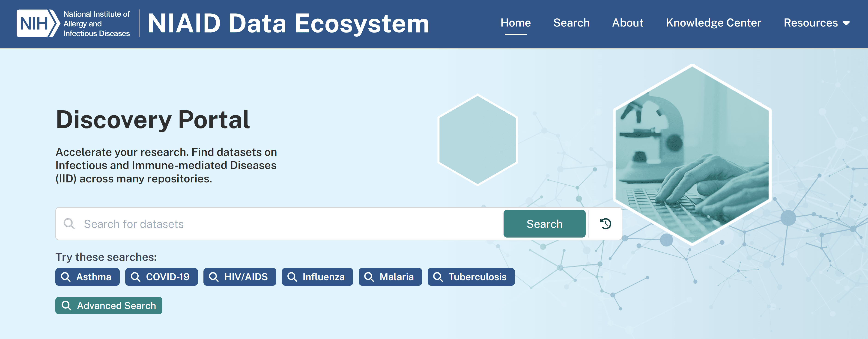Click the Discovery Portal heading
The image size is (868, 339).
(153, 120)
